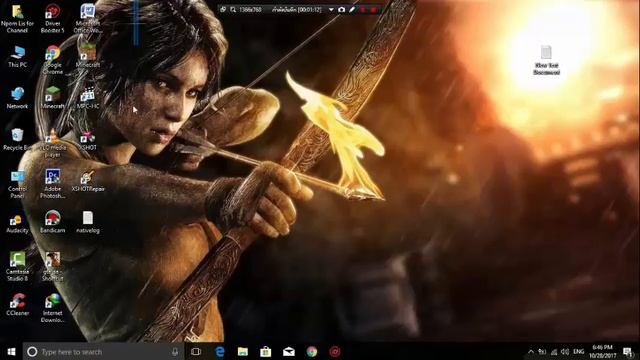Screen dimensions: 640x360
Task: Click the ENG input language indicator
Action: pos(578,351)
